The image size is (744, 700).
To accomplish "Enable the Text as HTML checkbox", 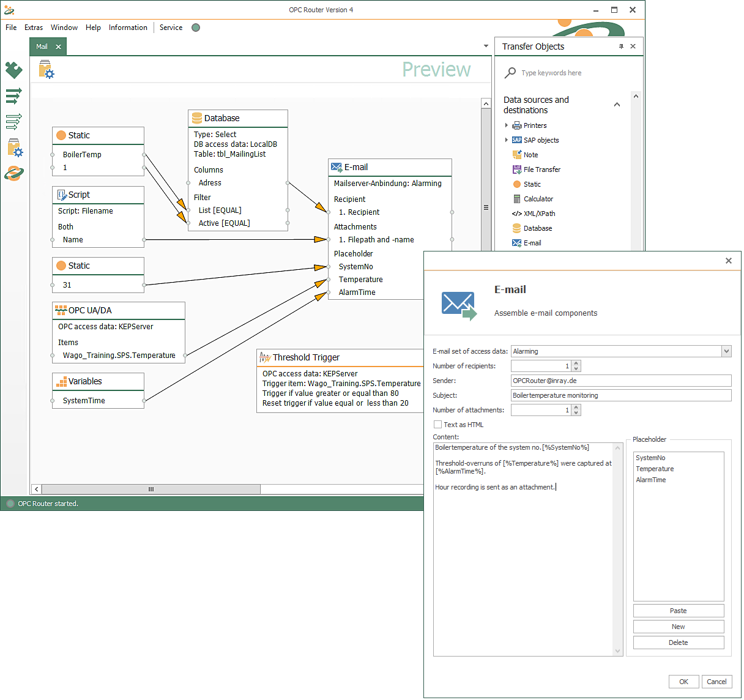I will (437, 425).
